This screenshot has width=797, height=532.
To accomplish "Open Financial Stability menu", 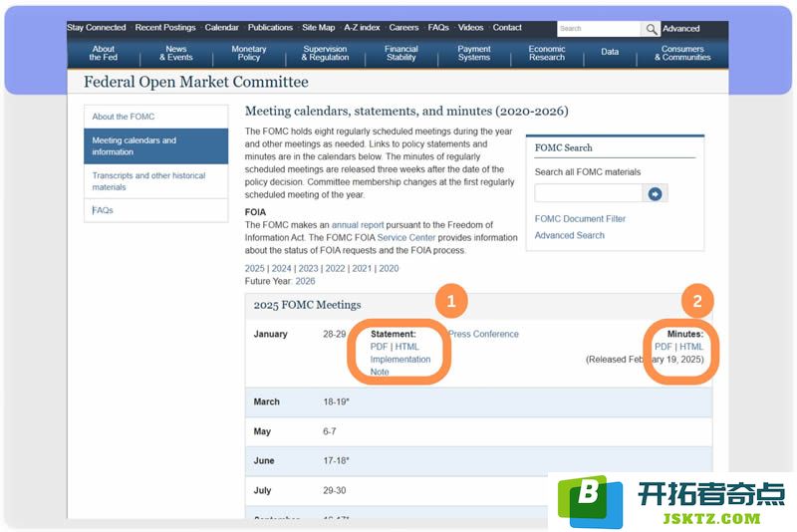I will pyautogui.click(x=401, y=53).
